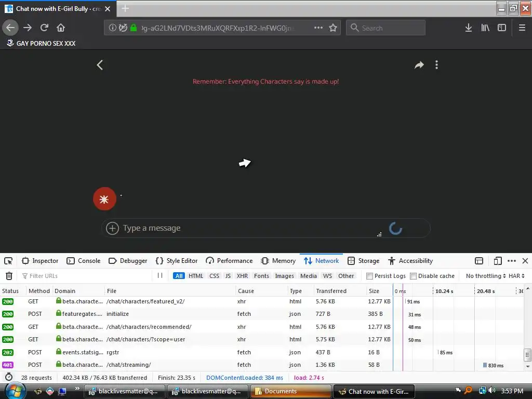The height and width of the screenshot is (399, 532).
Task: Switch to the Inspector tab
Action: pyautogui.click(x=40, y=261)
